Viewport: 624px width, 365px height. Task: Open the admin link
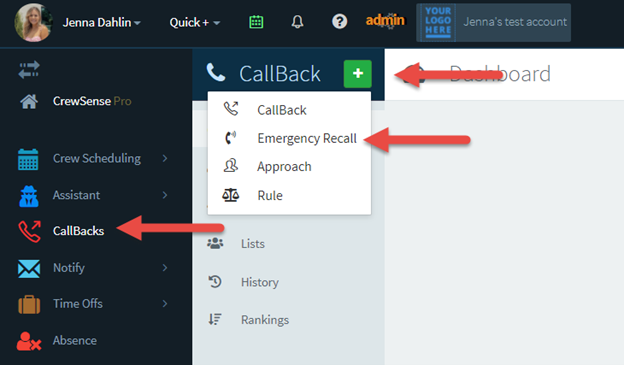tap(385, 20)
